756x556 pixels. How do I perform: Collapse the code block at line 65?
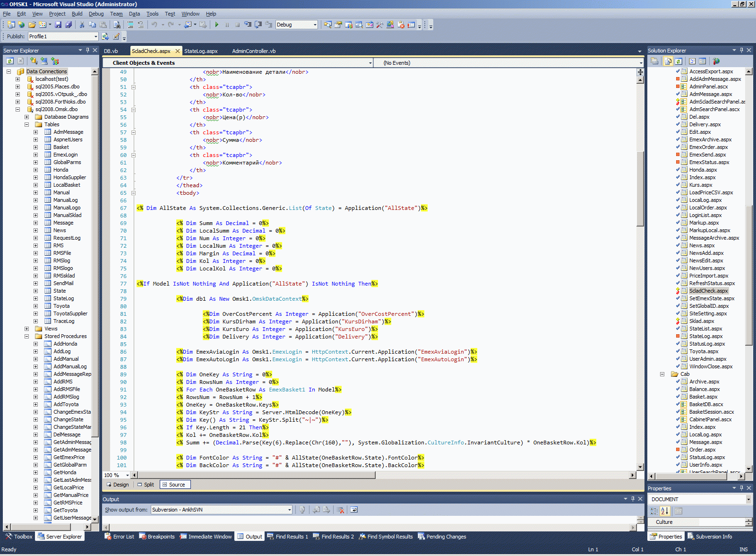[133, 193]
